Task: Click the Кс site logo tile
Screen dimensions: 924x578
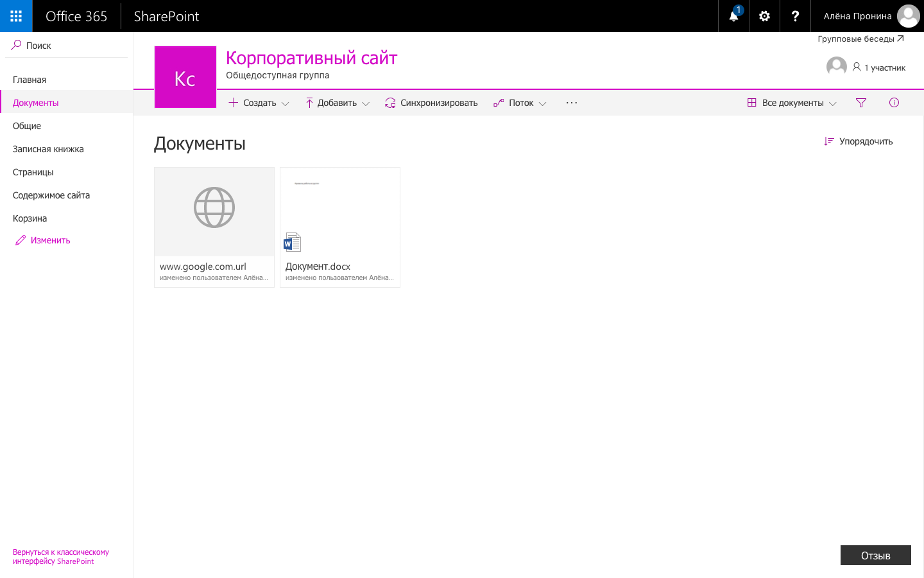Action: pos(185,76)
